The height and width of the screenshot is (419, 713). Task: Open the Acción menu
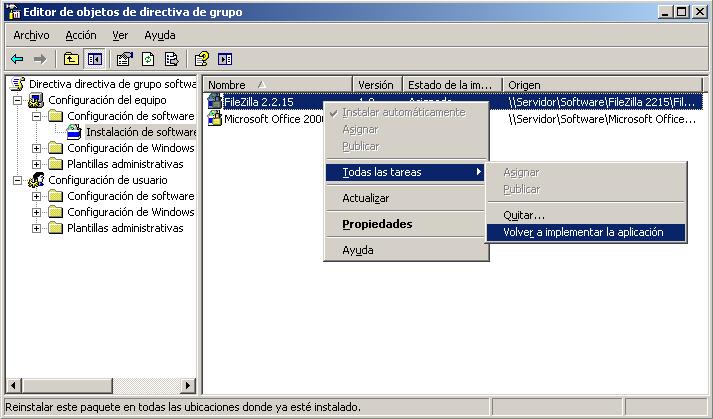pyautogui.click(x=80, y=35)
